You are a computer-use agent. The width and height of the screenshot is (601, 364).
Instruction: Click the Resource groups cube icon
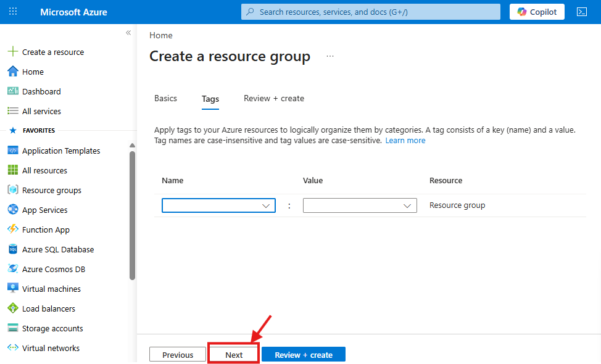tap(12, 189)
